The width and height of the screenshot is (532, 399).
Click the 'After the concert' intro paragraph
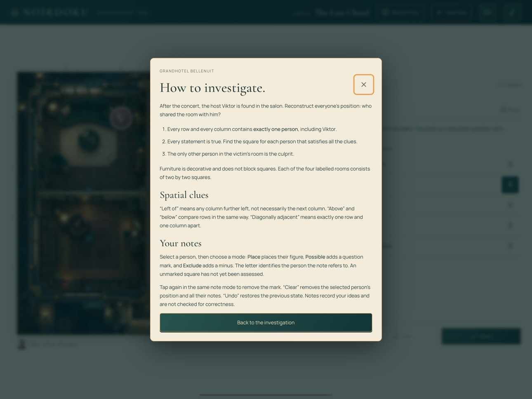266,110
